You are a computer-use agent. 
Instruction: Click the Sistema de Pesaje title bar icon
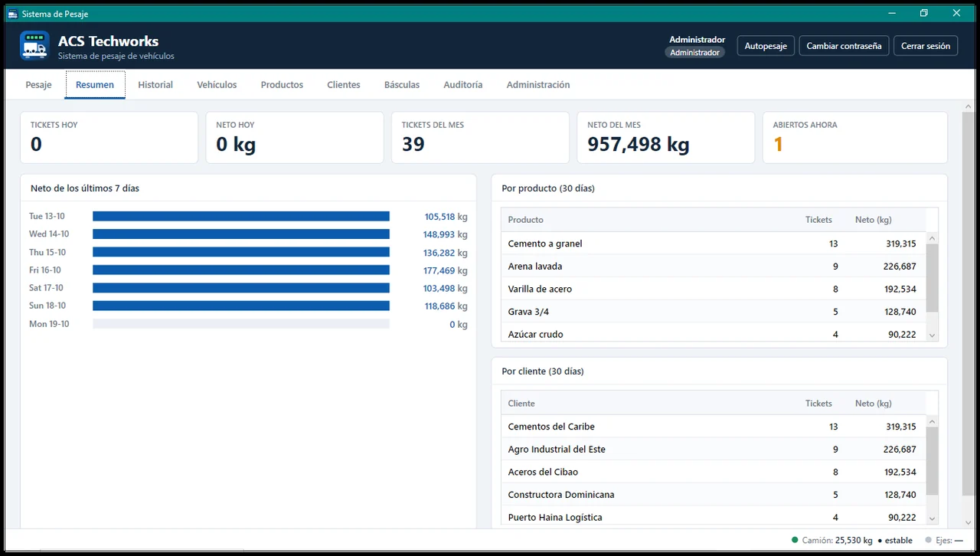12,13
